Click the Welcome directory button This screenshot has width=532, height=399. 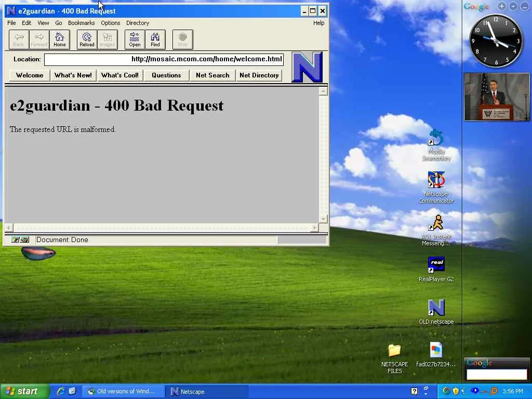click(30, 75)
